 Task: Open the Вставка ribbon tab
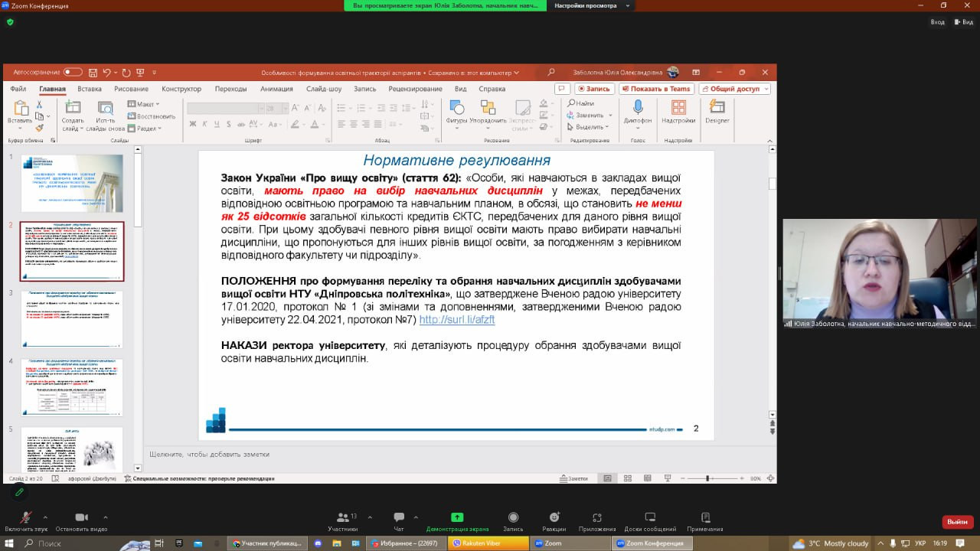pyautogui.click(x=90, y=89)
